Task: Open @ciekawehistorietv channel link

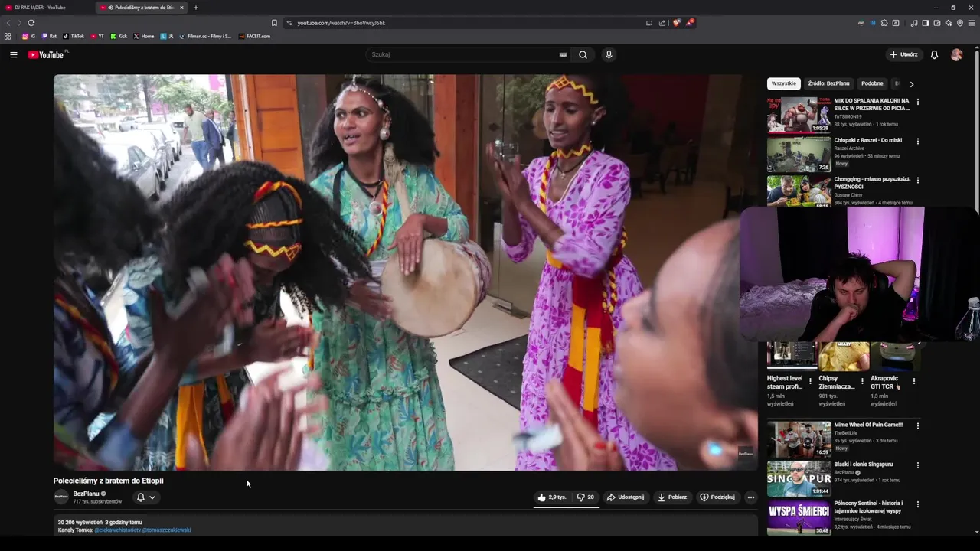Action: [x=118, y=530]
